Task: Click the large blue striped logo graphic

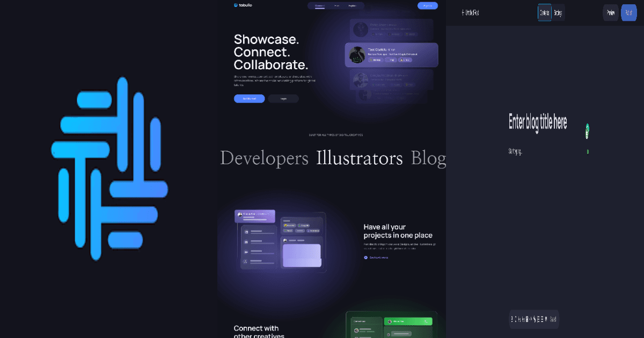Action: pos(109,168)
